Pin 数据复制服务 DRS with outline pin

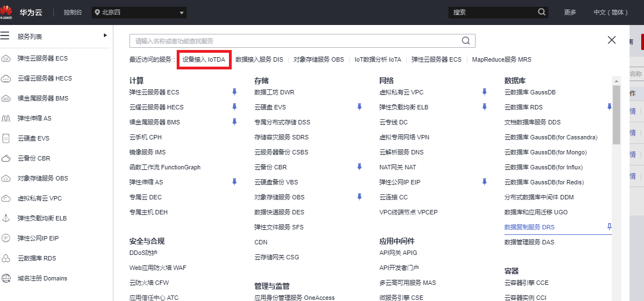(610, 227)
